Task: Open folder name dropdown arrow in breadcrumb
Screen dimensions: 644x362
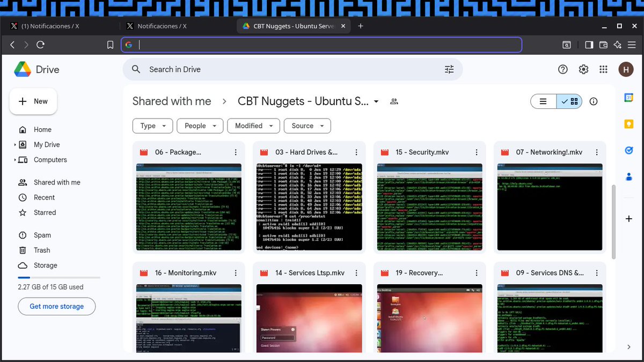Action: [376, 101]
